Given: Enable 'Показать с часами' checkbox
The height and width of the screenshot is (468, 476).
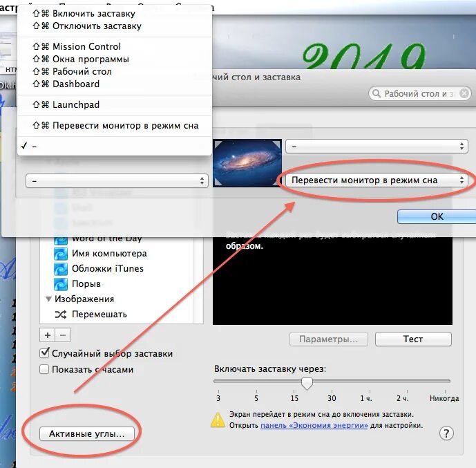Looking at the screenshot, I should pyautogui.click(x=44, y=369).
